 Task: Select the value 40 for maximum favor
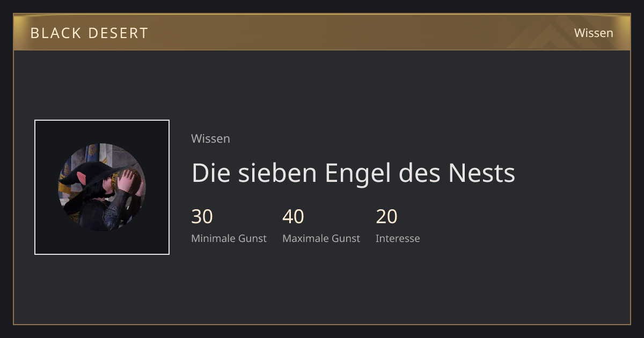(x=293, y=217)
